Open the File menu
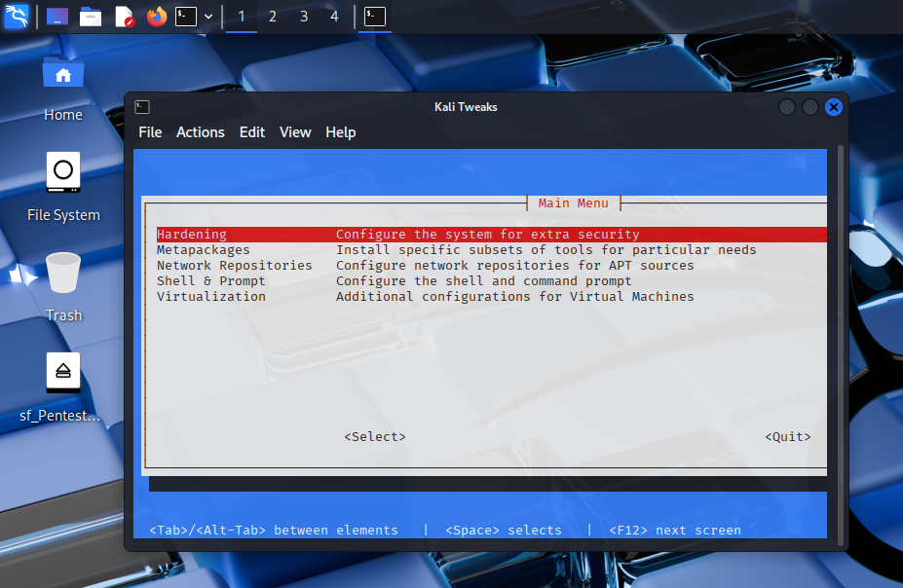Viewport: 903px width, 588px height. 150,132
